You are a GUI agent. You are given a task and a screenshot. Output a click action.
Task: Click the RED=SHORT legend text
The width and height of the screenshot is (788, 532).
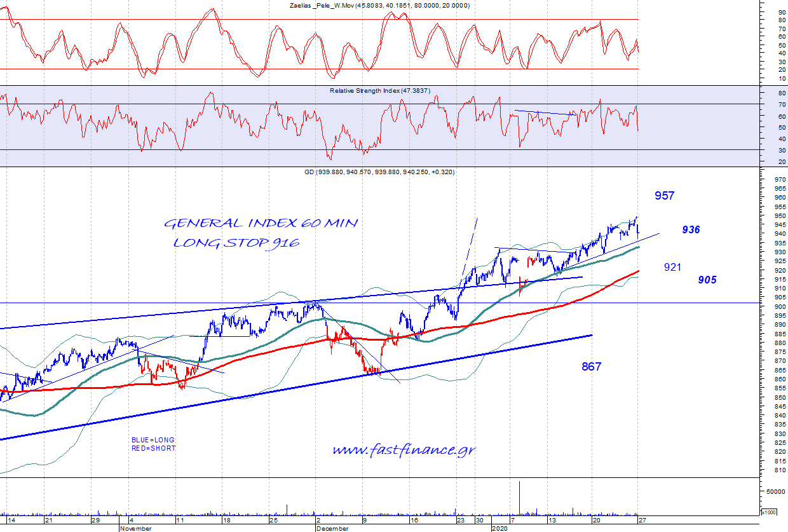pyautogui.click(x=153, y=448)
